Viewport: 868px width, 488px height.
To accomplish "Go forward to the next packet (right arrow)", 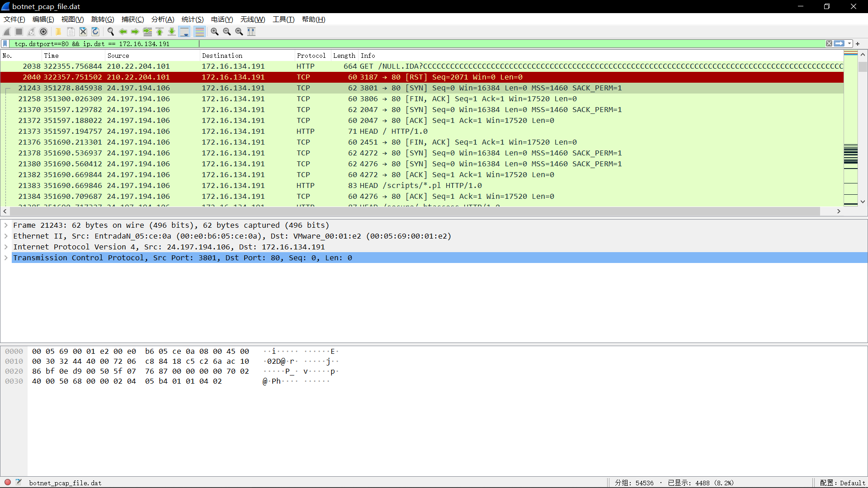I will (135, 32).
